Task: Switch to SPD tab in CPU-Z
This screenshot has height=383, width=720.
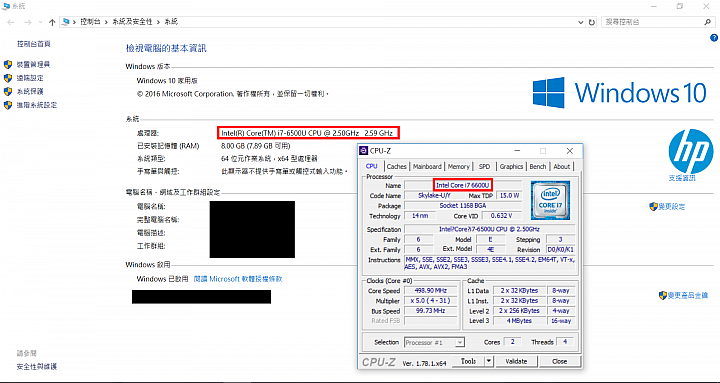Action: click(x=484, y=167)
